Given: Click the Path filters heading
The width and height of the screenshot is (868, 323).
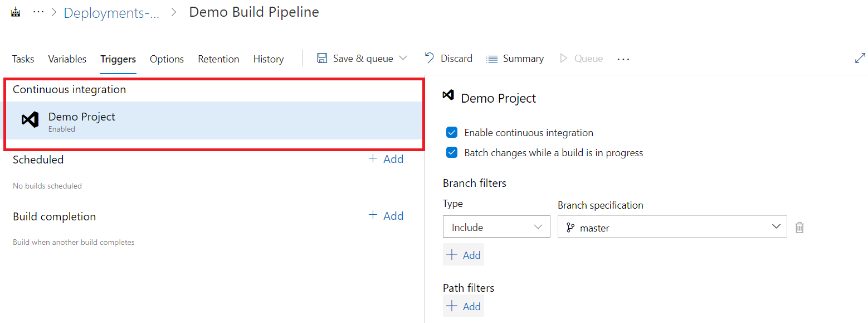Looking at the screenshot, I should point(469,288).
